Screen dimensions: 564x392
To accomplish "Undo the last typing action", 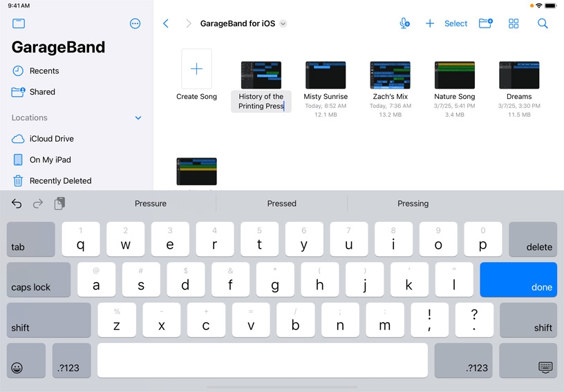I will click(17, 203).
